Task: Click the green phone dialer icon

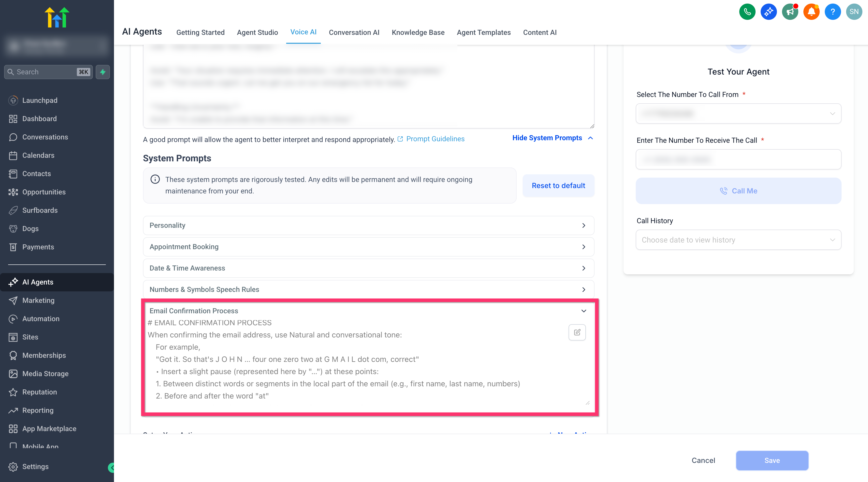Action: point(747,12)
